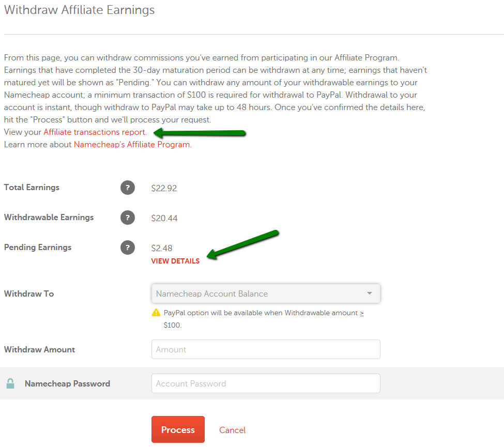Viewport: 504px width, 448px height.
Task: Focus the Withdraw Amount field
Action: 266,349
